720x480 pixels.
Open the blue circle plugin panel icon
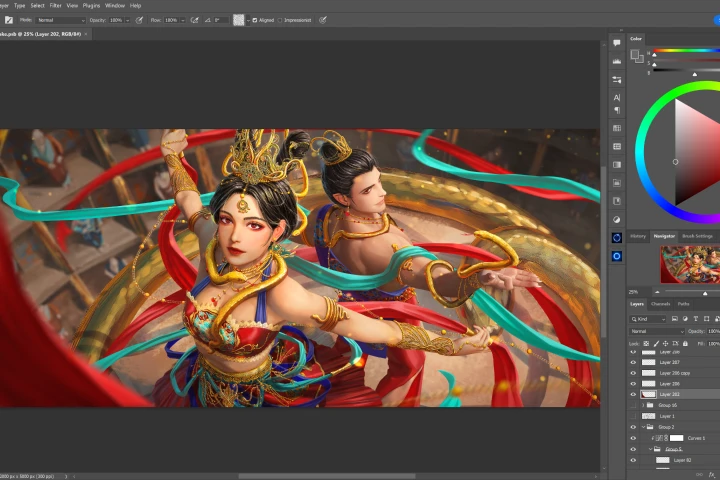point(617,256)
